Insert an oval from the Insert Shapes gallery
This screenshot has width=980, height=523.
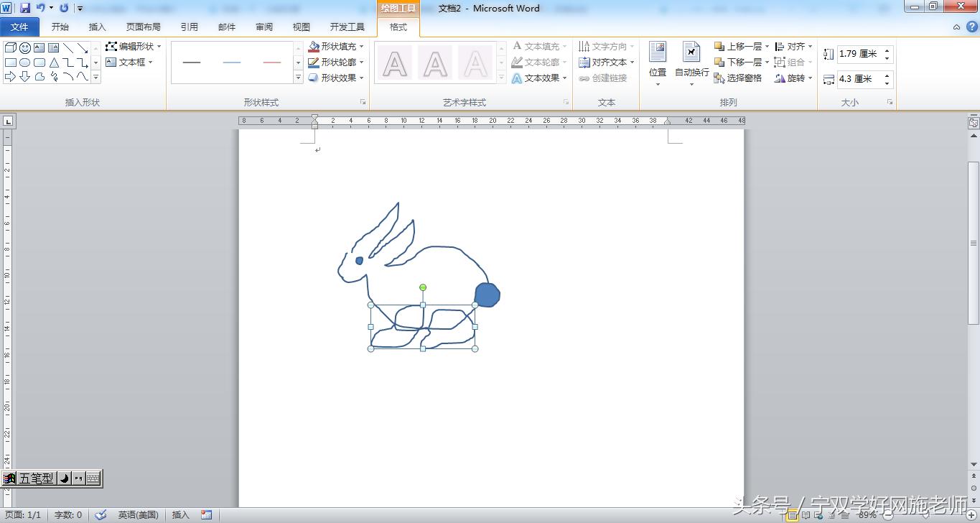pyautogui.click(x=25, y=63)
